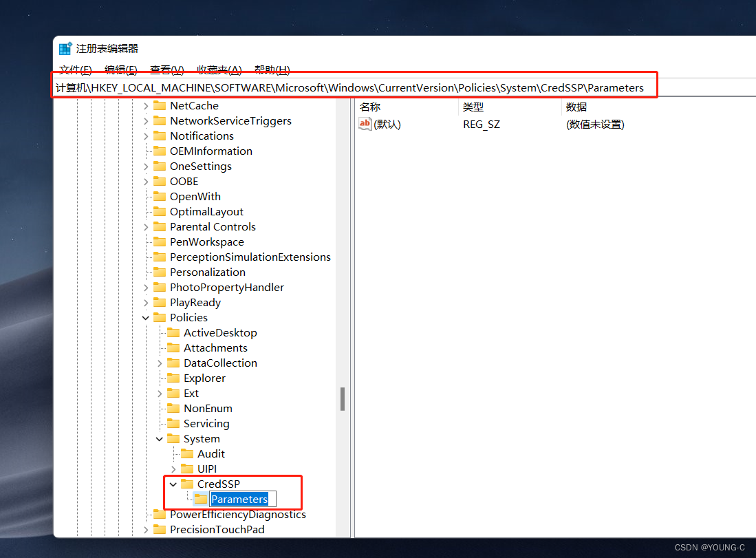Click the Policies folder icon

[160, 317]
